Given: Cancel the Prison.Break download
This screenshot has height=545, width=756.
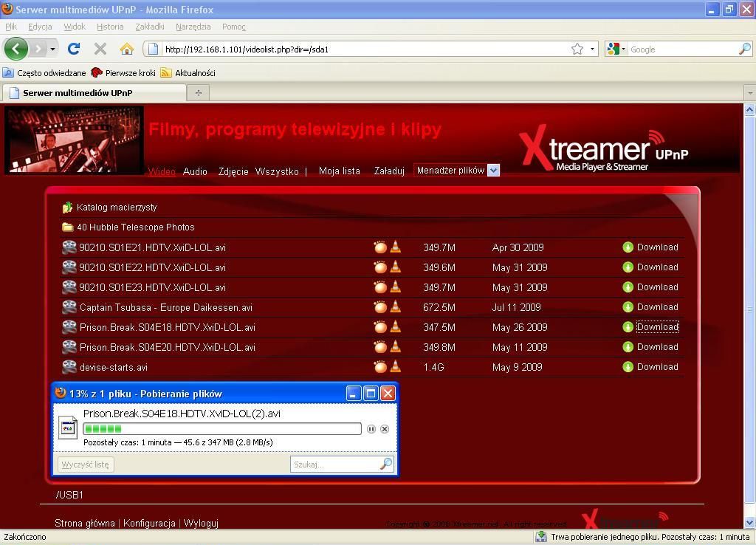Looking at the screenshot, I should (x=384, y=429).
